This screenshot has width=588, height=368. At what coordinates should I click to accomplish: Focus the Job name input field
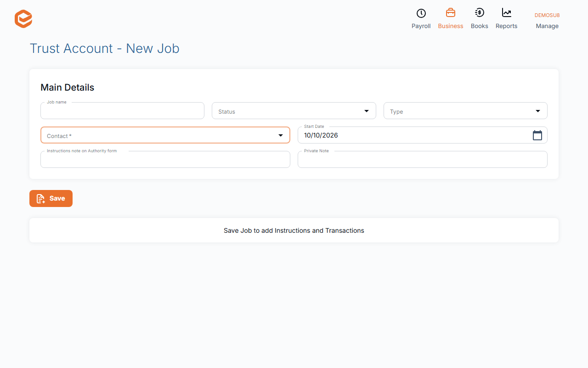click(122, 111)
